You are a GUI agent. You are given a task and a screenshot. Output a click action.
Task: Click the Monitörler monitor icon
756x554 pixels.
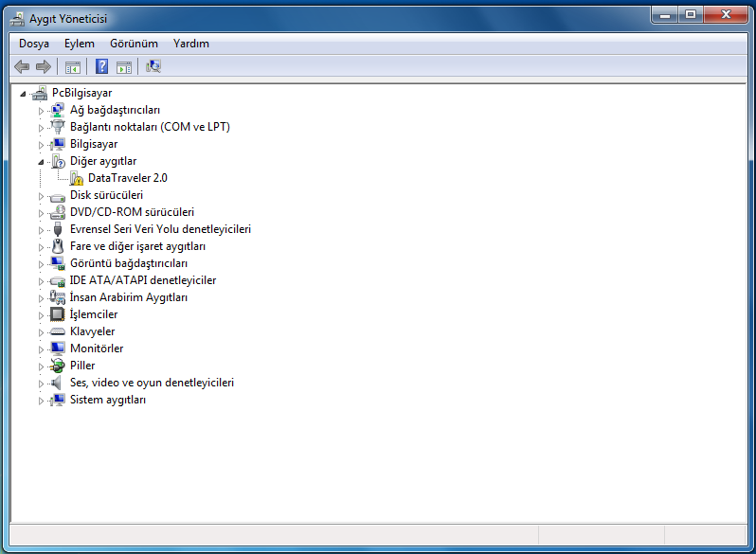click(x=58, y=348)
